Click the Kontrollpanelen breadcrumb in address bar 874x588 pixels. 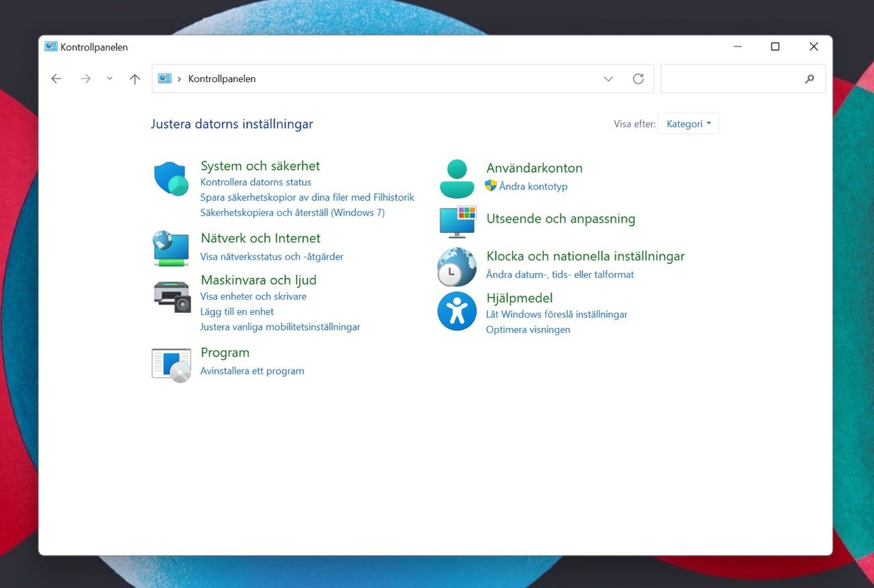(x=221, y=79)
